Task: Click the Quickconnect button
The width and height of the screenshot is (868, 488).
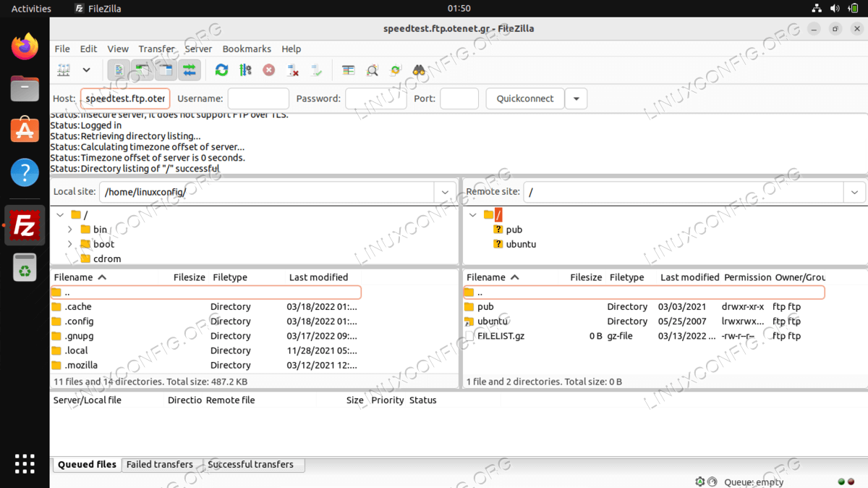Action: (525, 98)
